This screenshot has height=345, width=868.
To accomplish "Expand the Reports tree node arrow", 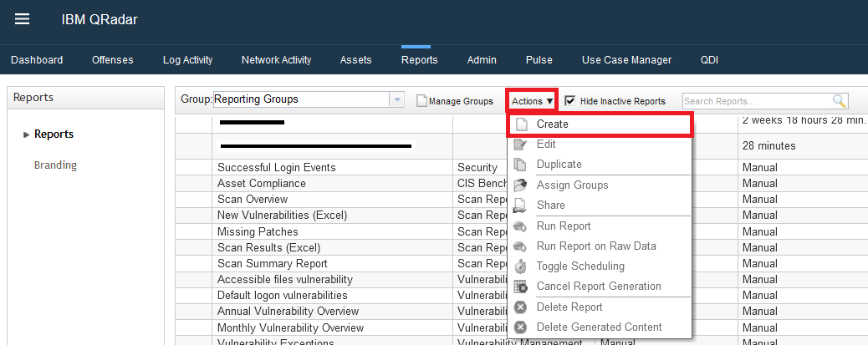I will coord(26,134).
